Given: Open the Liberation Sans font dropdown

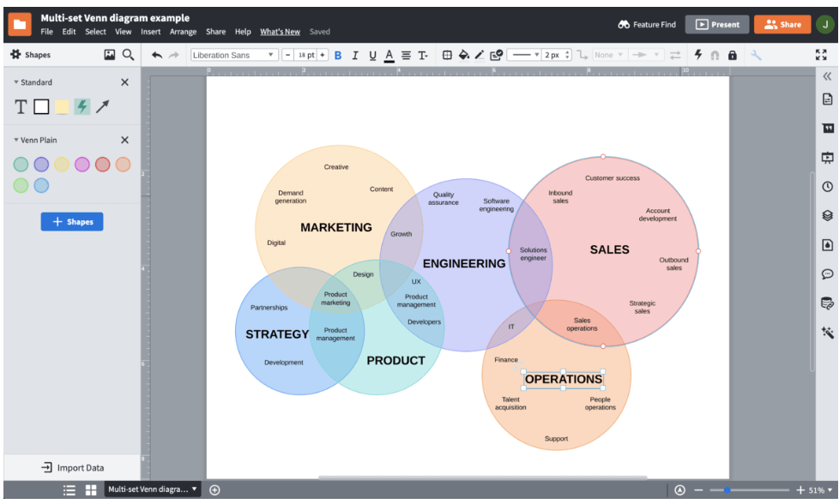Looking at the screenshot, I should click(234, 55).
